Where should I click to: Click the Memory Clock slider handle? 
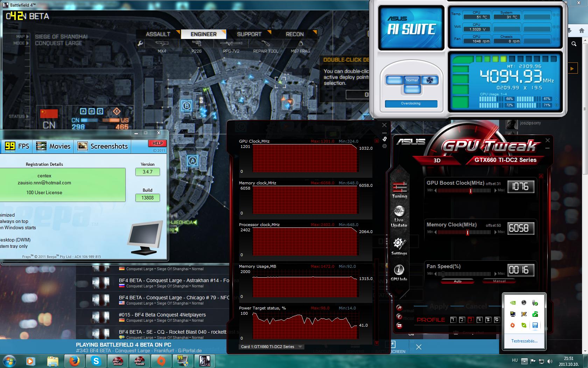467,232
